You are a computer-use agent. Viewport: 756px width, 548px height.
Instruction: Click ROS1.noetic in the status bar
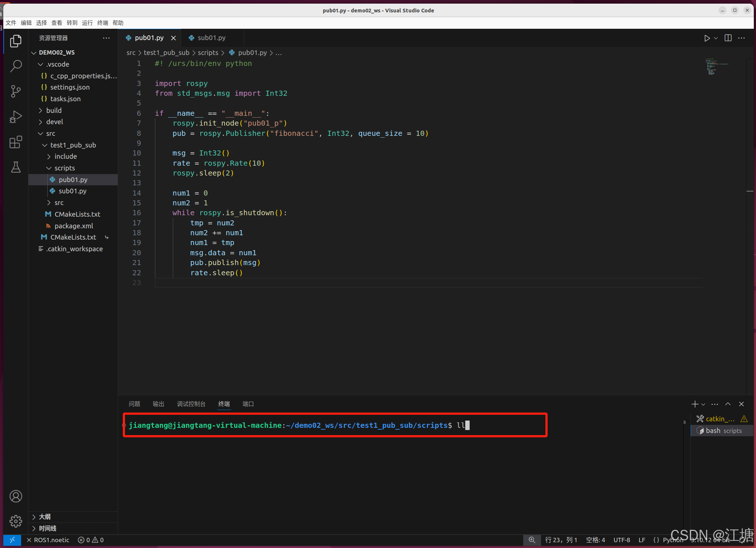click(x=51, y=540)
